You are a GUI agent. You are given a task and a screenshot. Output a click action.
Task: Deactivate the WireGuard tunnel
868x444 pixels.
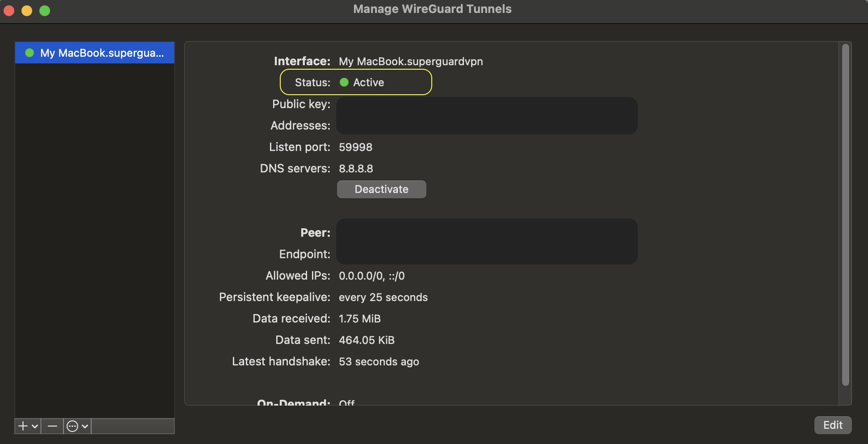[381, 189]
